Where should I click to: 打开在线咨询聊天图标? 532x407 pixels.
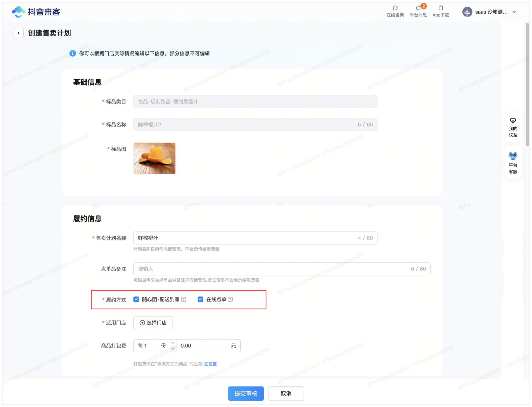395,8
